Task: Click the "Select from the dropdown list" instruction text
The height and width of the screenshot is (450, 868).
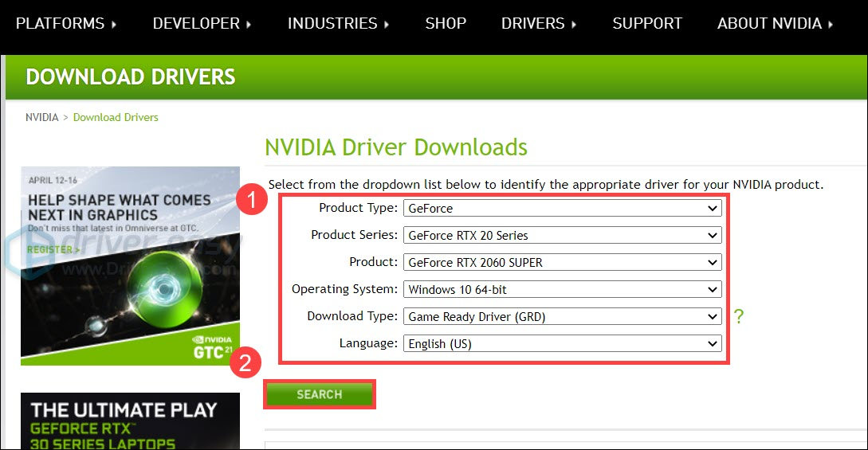Action: pos(546,185)
